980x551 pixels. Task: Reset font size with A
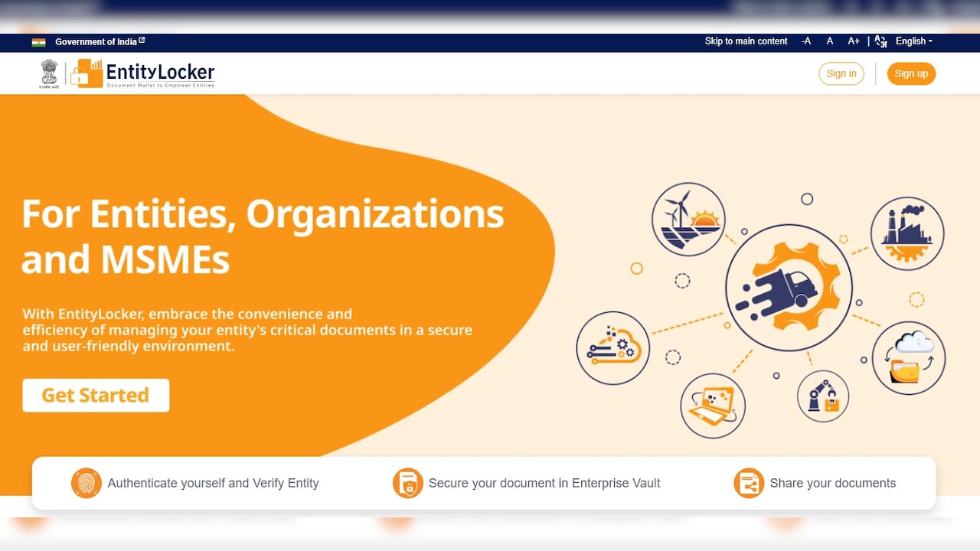point(830,41)
